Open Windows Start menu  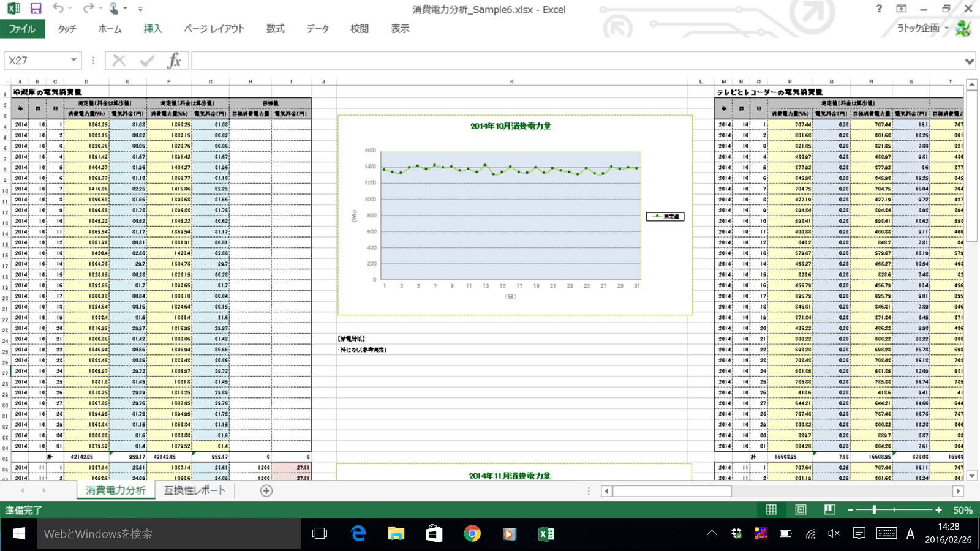click(18, 534)
